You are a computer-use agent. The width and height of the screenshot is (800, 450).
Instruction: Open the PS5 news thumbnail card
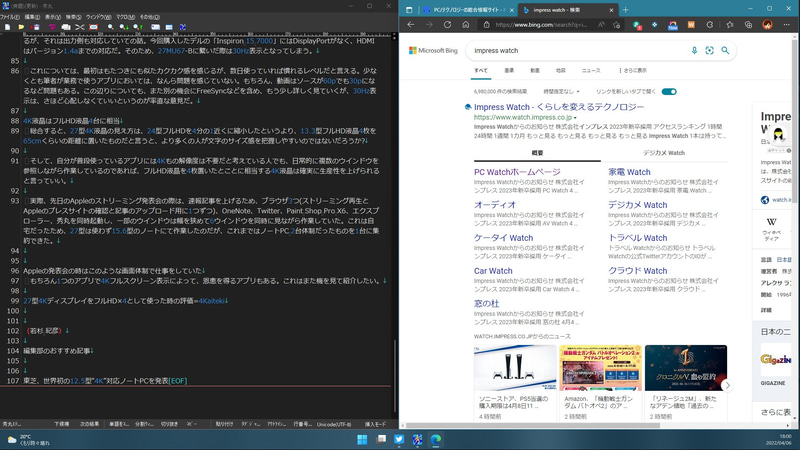(x=515, y=383)
